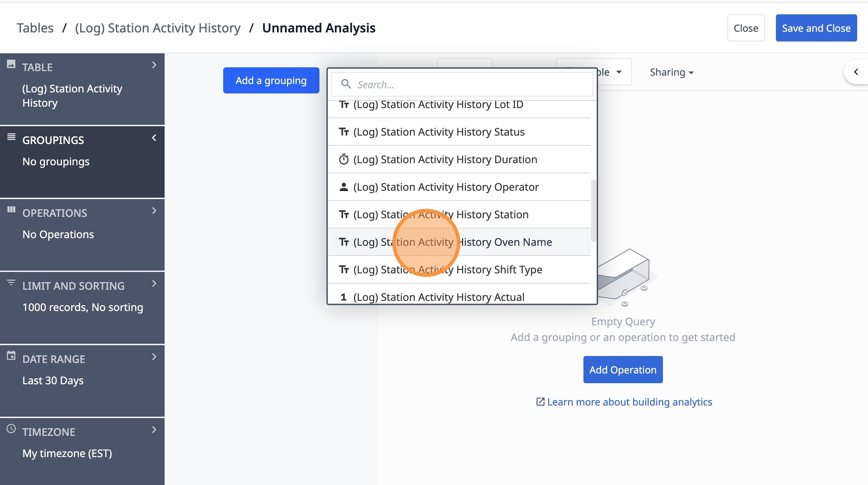This screenshot has height=485, width=868.
Task: Click the image icon next to TABLE
Action: 11,64
